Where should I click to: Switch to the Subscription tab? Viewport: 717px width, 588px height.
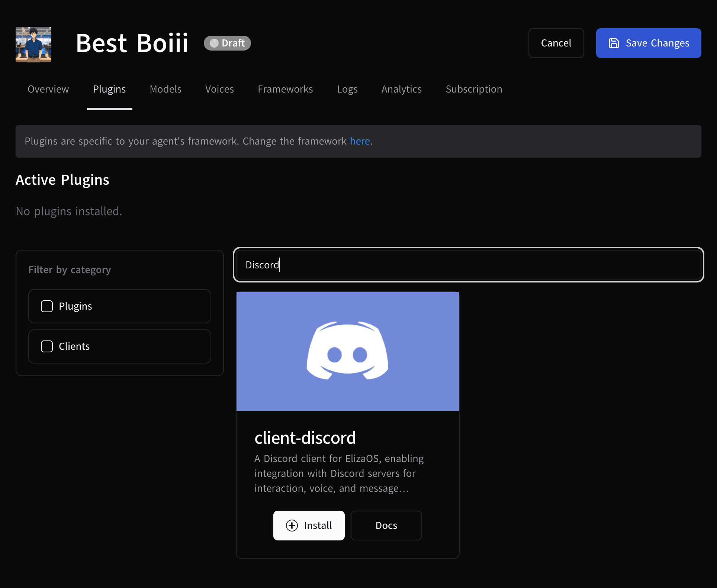tap(474, 89)
